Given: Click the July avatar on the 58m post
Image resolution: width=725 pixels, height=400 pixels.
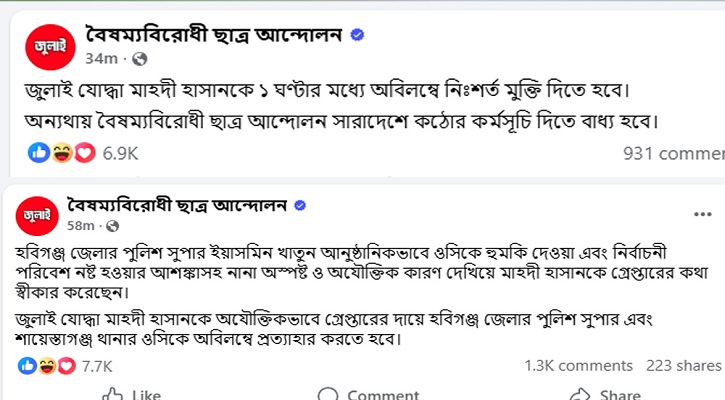Looking at the screenshot, I should 37,215.
